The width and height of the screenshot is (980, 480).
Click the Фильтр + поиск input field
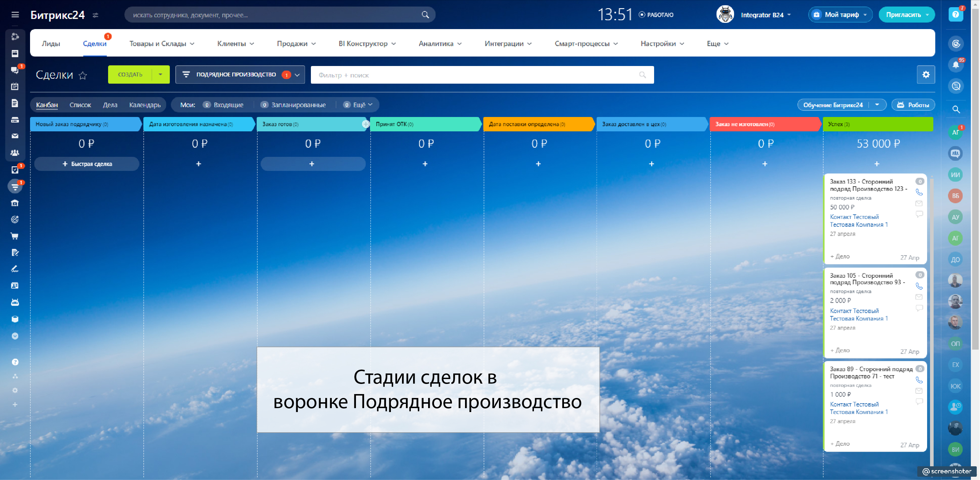tap(475, 75)
